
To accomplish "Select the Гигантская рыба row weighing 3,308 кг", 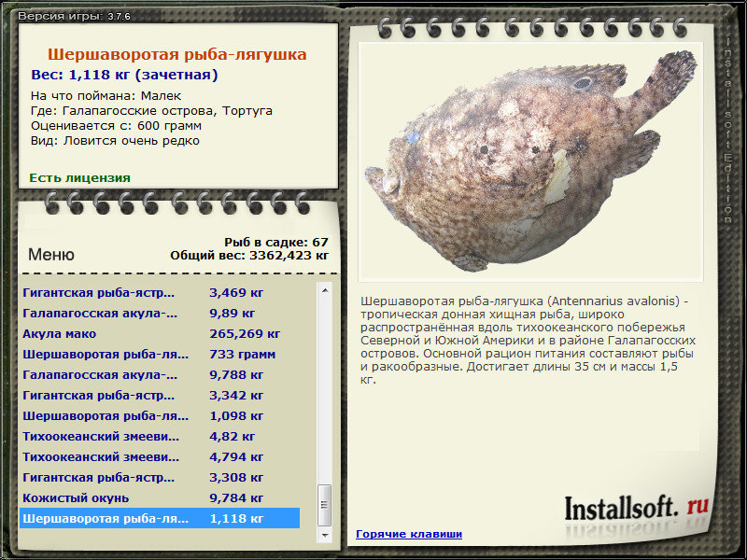I will [x=160, y=477].
